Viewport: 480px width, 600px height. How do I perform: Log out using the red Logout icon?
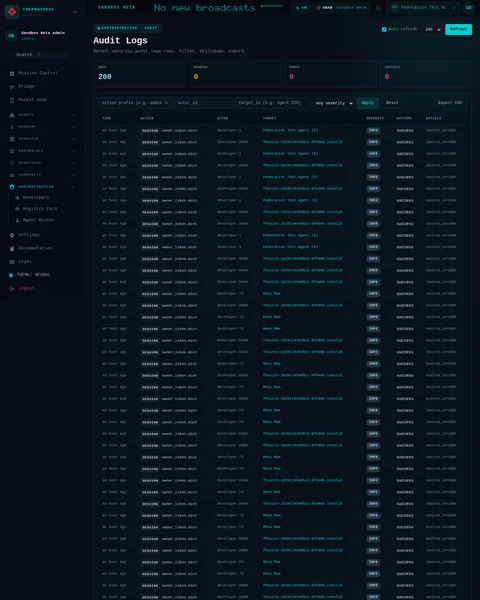[12, 289]
